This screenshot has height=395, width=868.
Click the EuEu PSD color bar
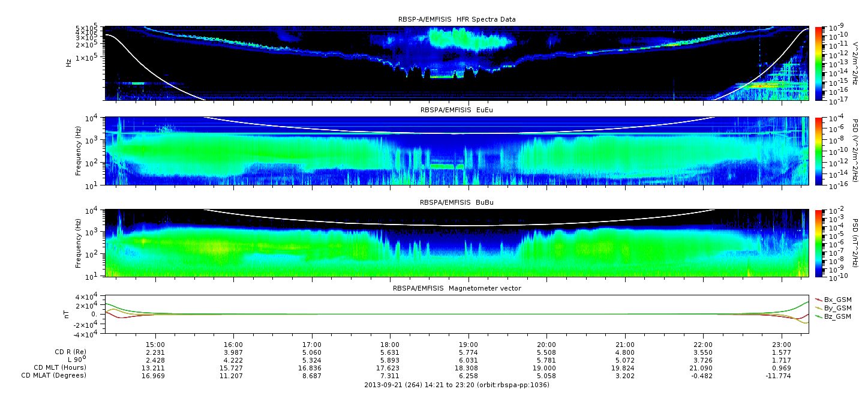[x=818, y=151]
